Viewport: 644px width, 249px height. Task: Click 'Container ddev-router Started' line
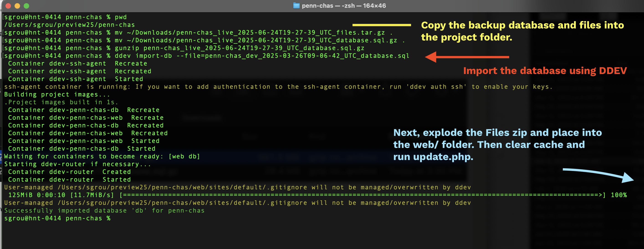pyautogui.click(x=69, y=180)
